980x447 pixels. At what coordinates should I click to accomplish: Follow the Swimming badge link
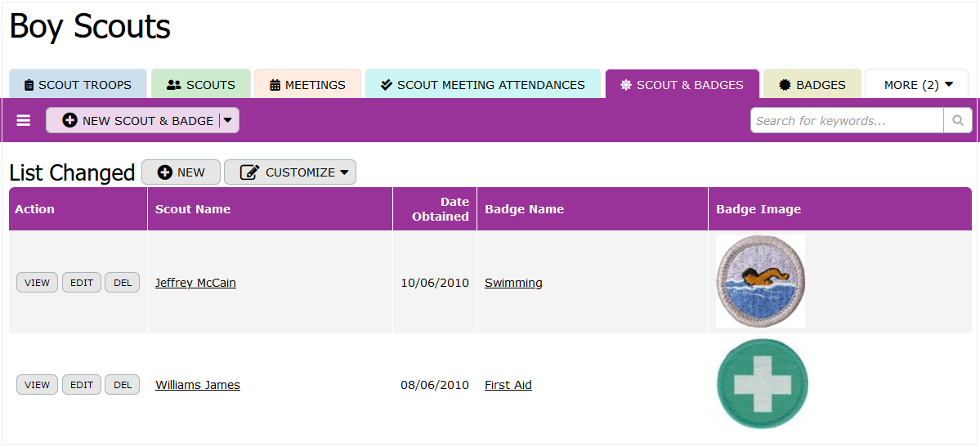[x=513, y=283]
